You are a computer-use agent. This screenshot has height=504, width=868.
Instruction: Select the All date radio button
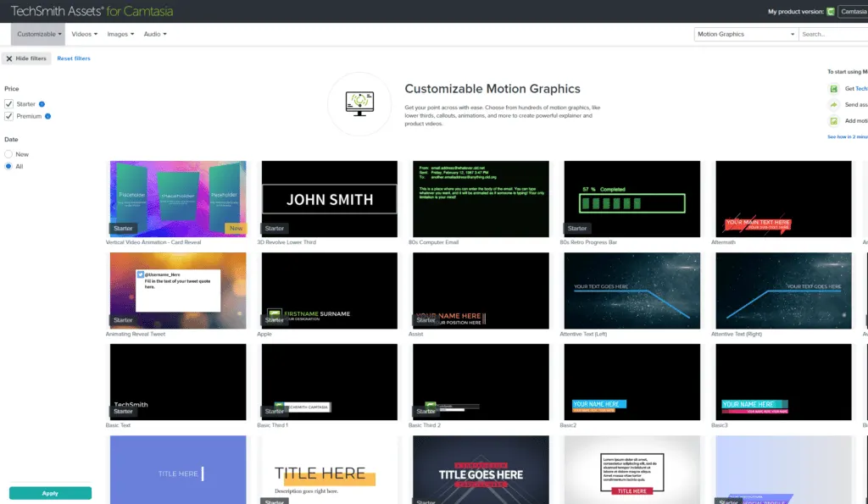pos(8,166)
